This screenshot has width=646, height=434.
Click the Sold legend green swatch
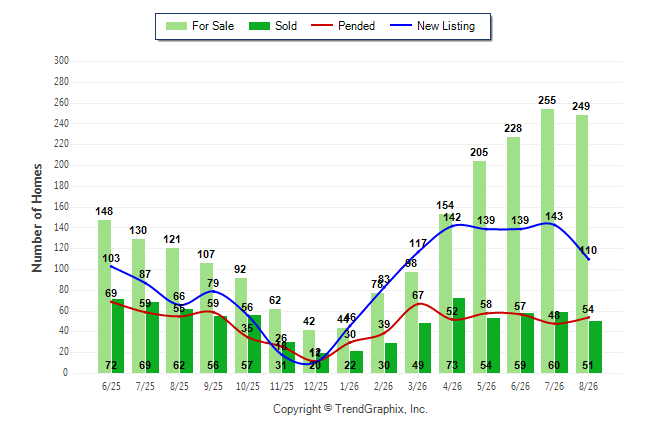point(260,26)
